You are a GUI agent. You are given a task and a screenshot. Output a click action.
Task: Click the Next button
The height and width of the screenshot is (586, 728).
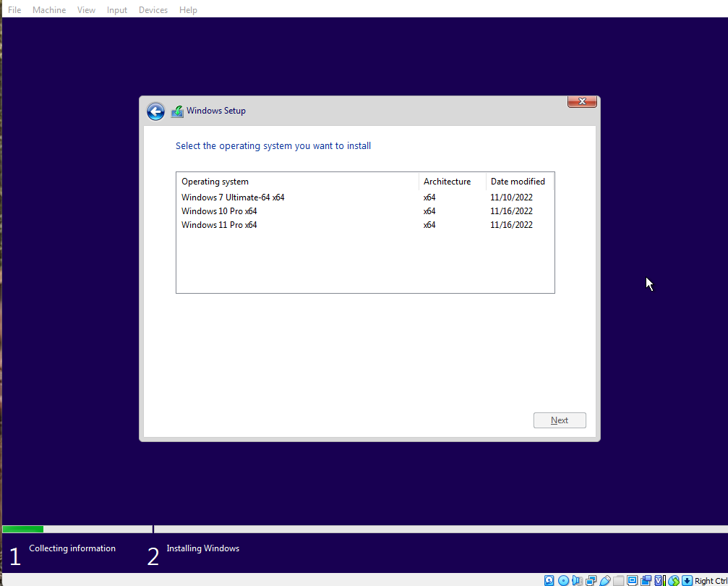560,420
